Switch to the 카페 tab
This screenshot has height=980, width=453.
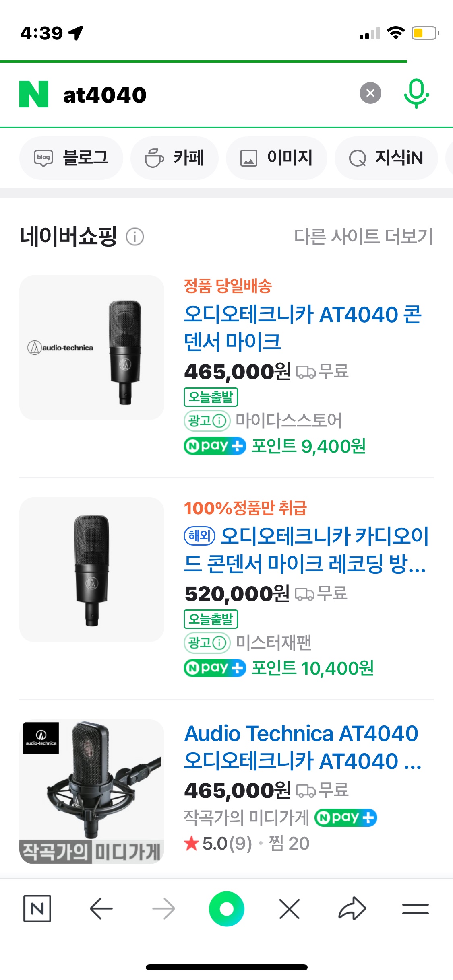(x=174, y=158)
